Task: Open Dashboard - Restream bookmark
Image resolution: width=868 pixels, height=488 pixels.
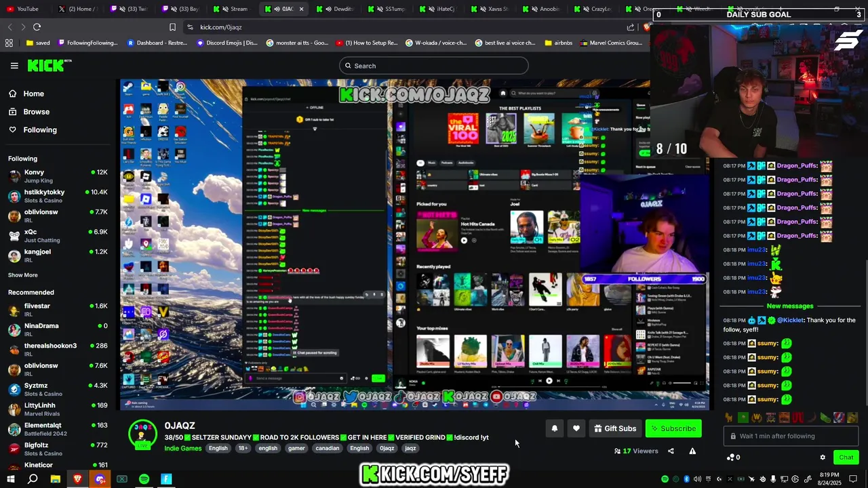Action: tap(157, 43)
